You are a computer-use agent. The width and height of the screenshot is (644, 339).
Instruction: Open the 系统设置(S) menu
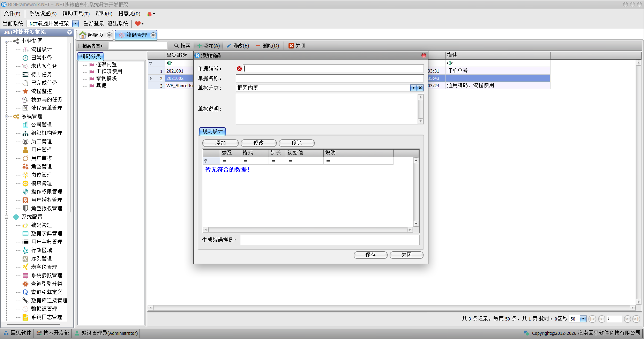tap(43, 14)
